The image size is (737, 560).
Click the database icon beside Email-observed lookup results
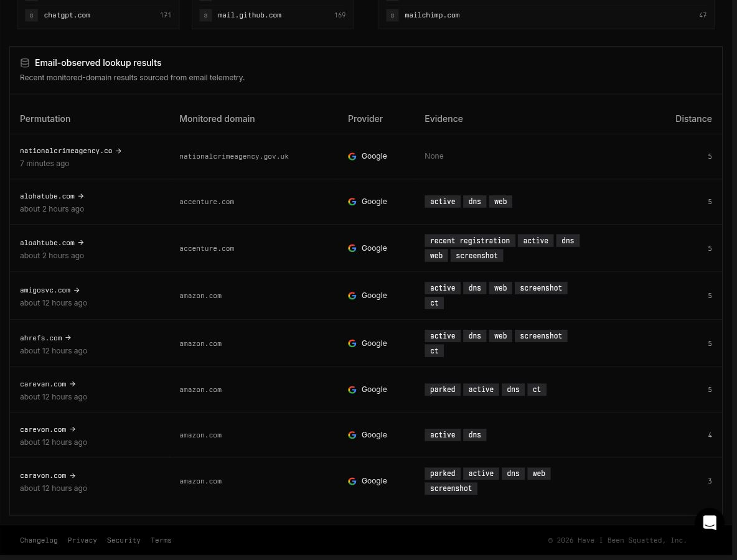[x=25, y=63]
